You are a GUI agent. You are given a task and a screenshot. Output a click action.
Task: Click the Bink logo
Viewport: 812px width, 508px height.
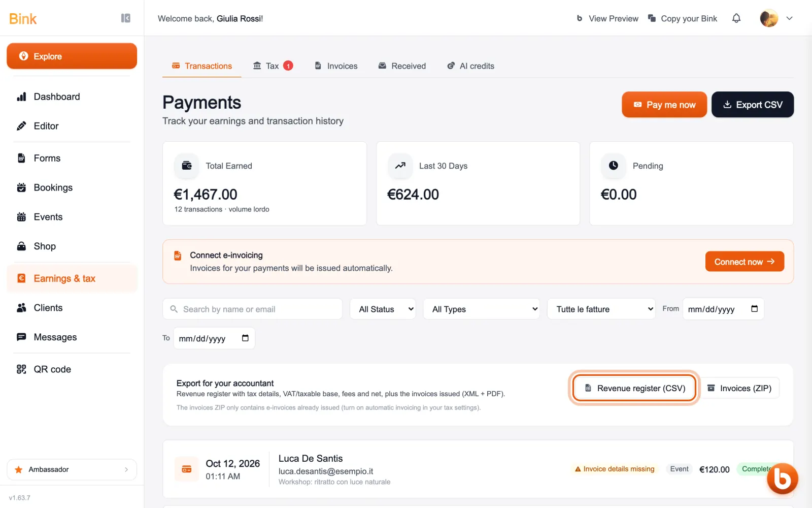23,19
